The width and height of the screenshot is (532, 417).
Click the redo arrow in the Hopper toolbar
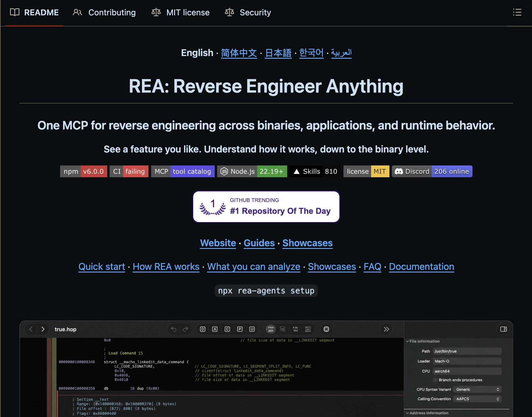[x=185, y=329]
